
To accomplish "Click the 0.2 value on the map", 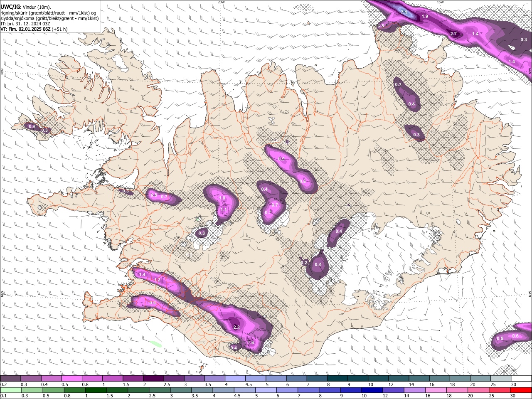I will coord(304,263).
